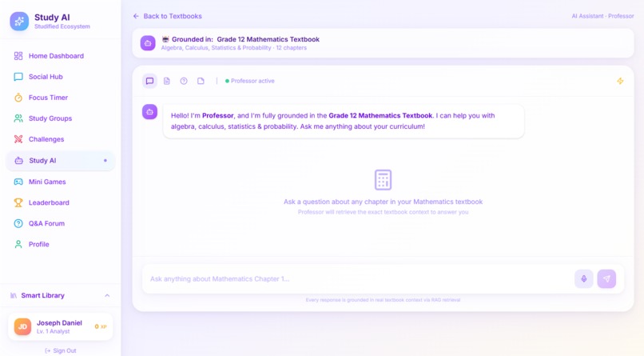644x356 pixels.
Task: Select the document notes icon in toolbar
Action: tap(167, 81)
